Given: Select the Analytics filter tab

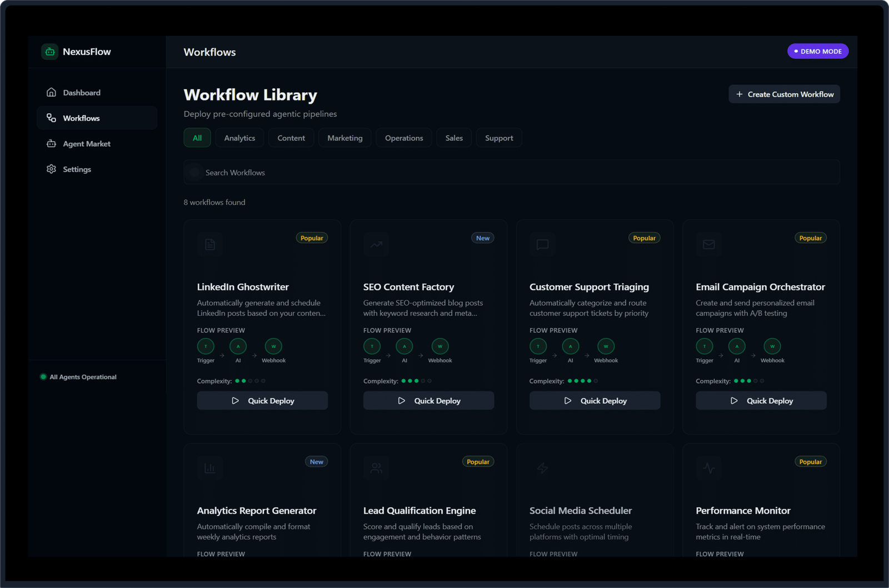Looking at the screenshot, I should [x=239, y=138].
